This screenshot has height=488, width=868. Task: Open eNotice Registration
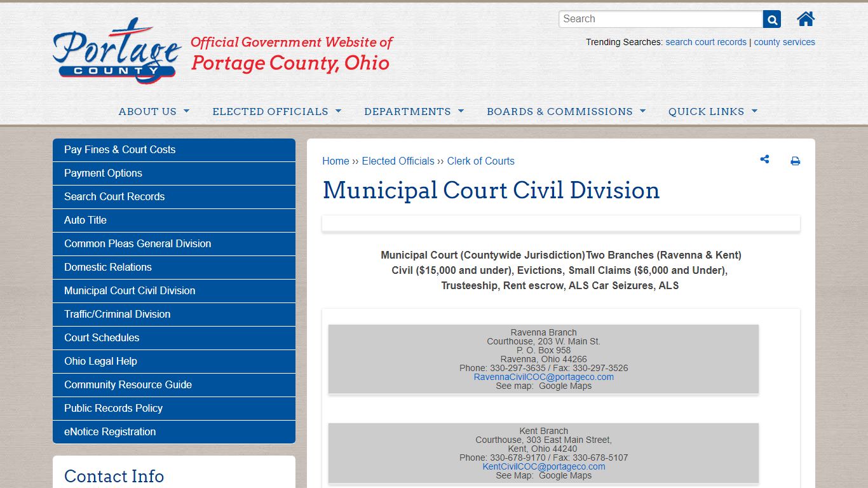coord(174,432)
